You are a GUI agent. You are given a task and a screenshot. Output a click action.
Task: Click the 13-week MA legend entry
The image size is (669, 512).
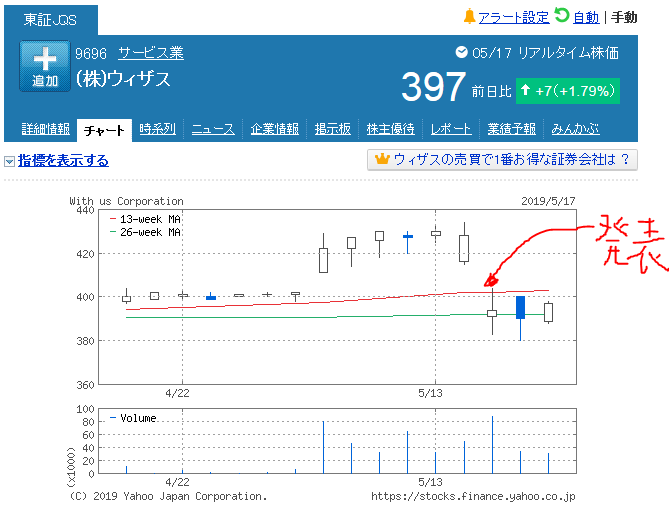point(145,219)
